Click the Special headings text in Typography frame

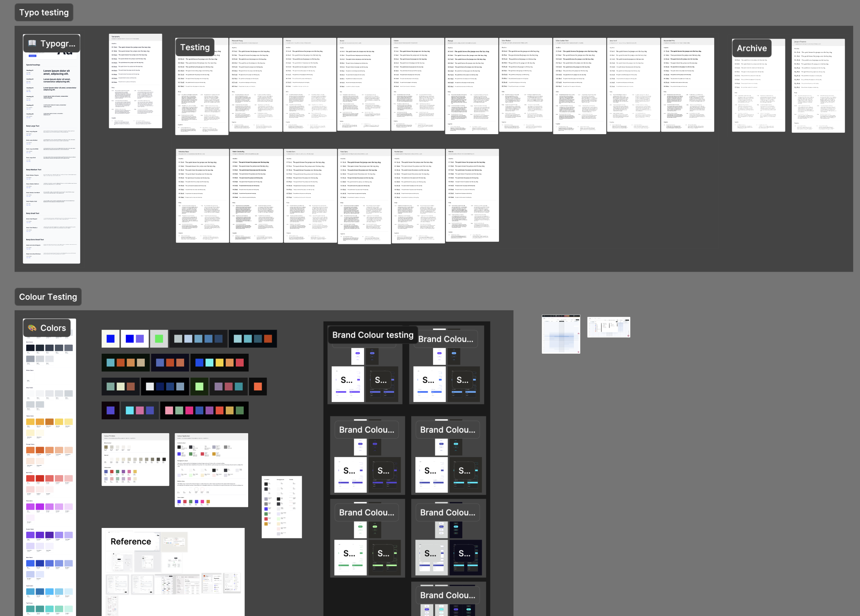point(33,65)
